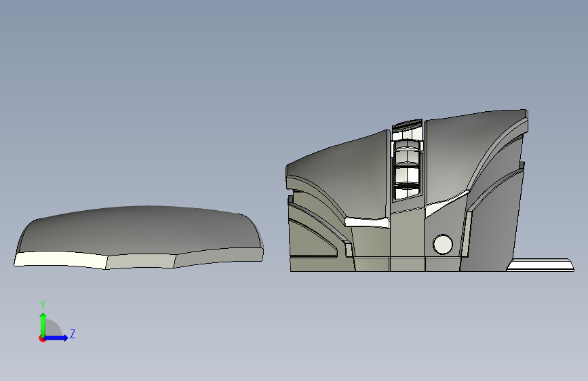The width and height of the screenshot is (588, 381).
Task: Click the blue Z axis arrow of the triad
Action: point(56,338)
